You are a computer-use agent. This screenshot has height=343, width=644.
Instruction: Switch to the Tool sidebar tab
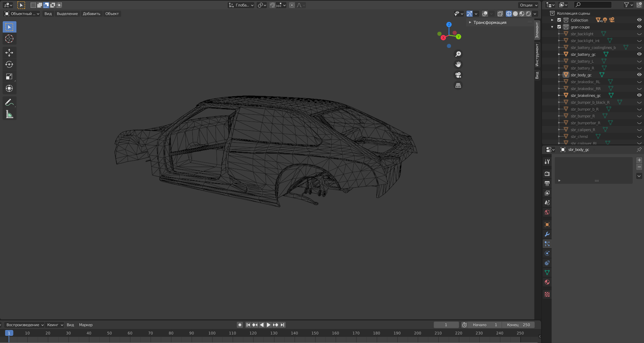click(537, 55)
